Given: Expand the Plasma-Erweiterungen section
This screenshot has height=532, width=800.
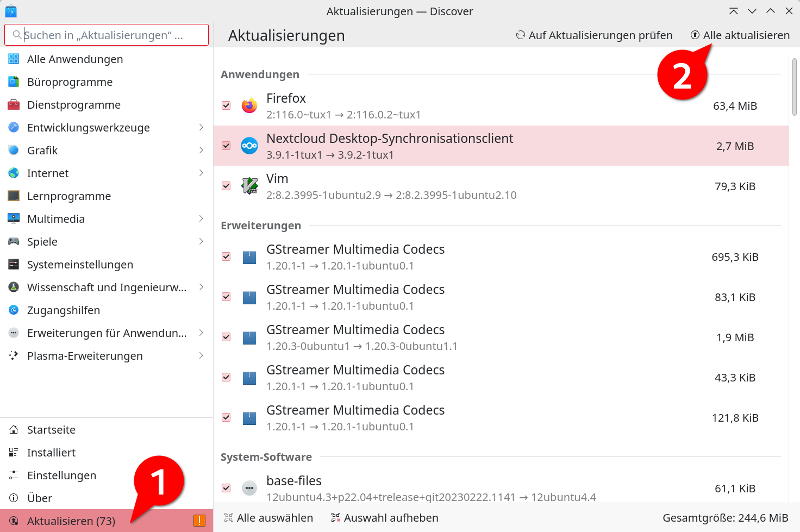Looking at the screenshot, I should pyautogui.click(x=202, y=355).
